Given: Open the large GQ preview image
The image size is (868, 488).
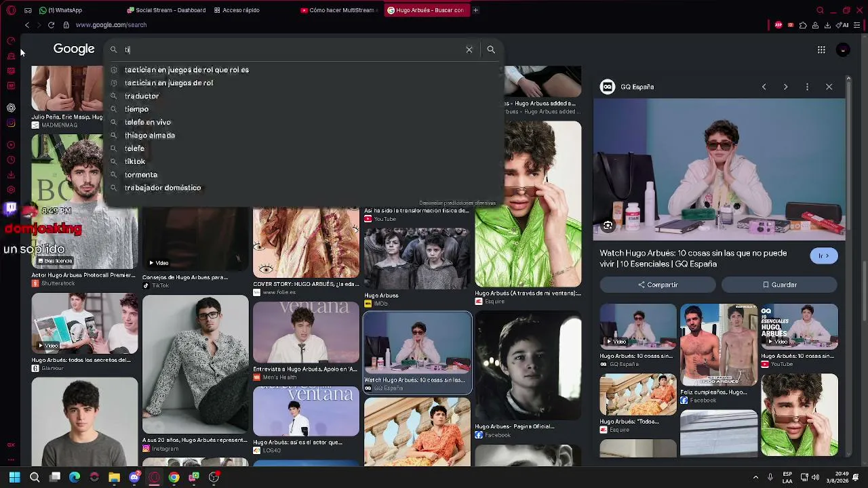Looking at the screenshot, I should [719, 169].
